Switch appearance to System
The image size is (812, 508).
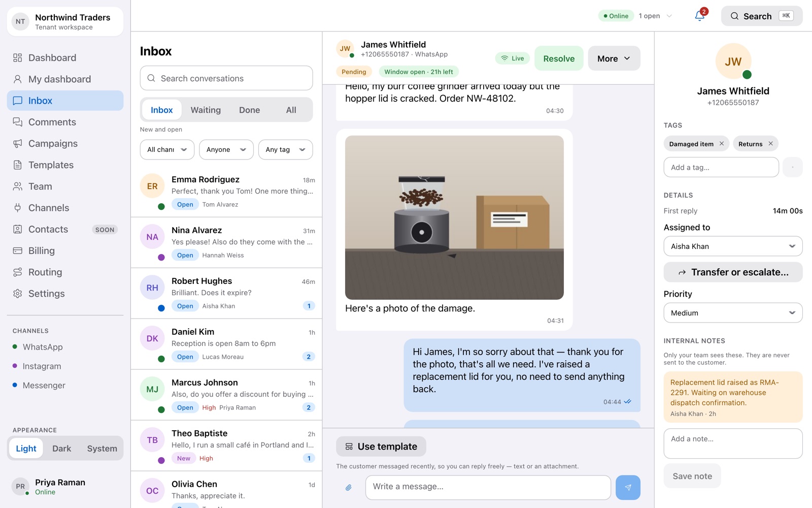102,449
